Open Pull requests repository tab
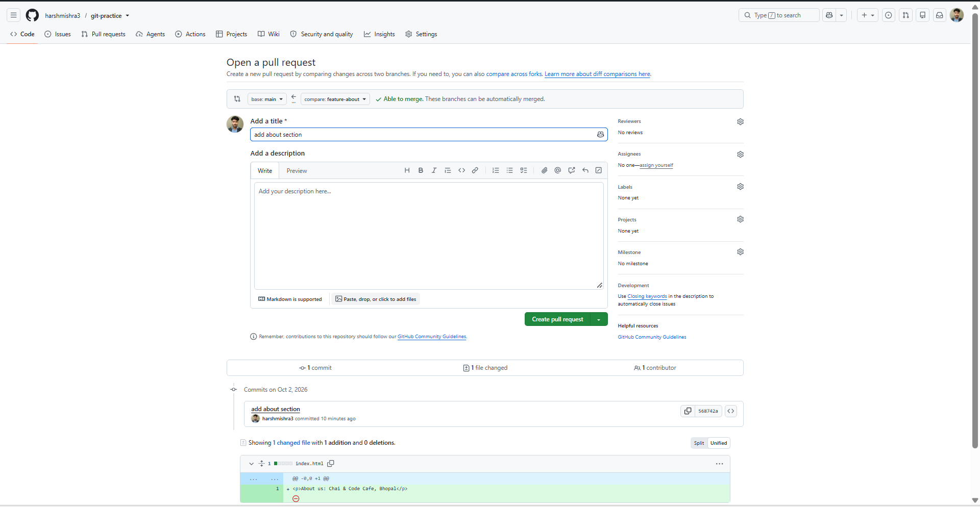 103,34
